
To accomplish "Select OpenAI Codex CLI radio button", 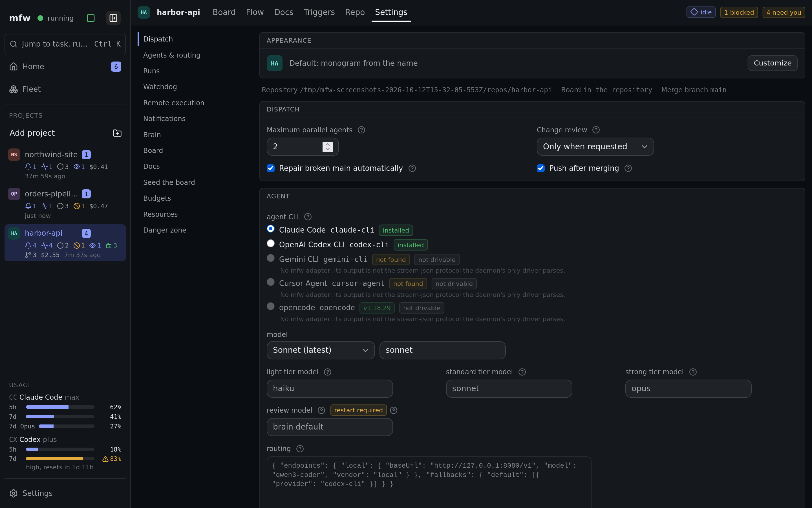I will 270,243.
